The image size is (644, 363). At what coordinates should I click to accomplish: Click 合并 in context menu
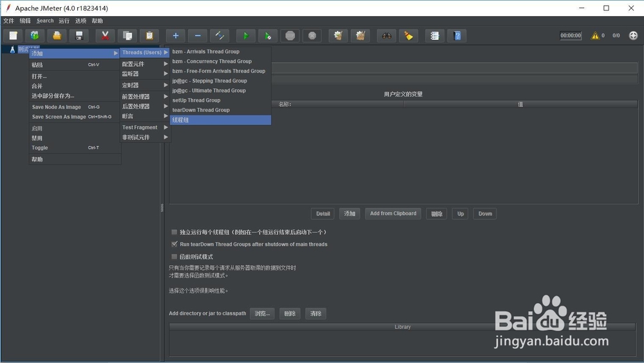pyautogui.click(x=74, y=86)
